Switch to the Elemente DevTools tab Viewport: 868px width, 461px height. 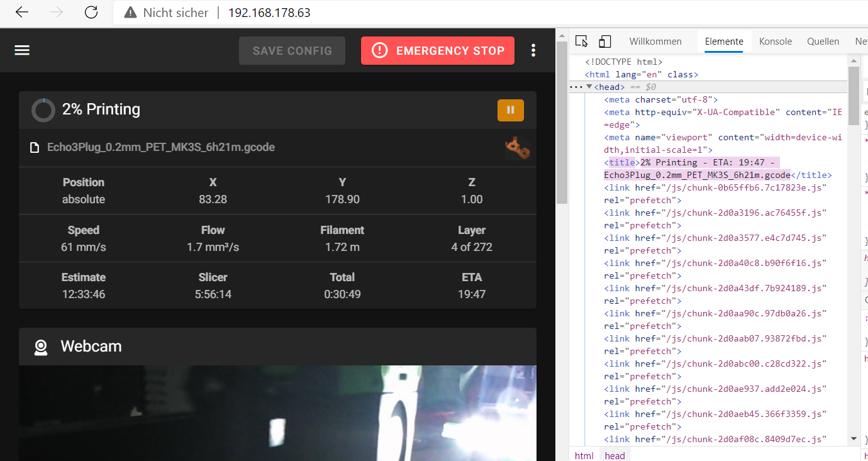[724, 42]
